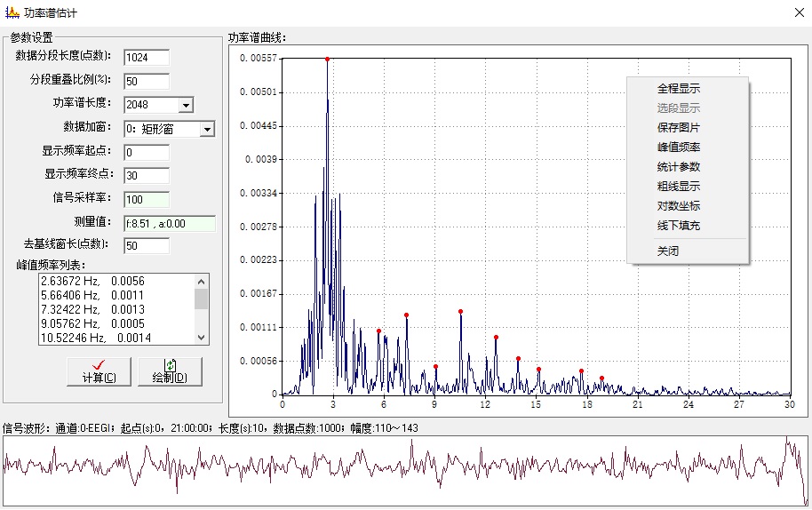Click the 测里值 field showing f:8.51
Screen dimensions: 812x510
(x=170, y=224)
